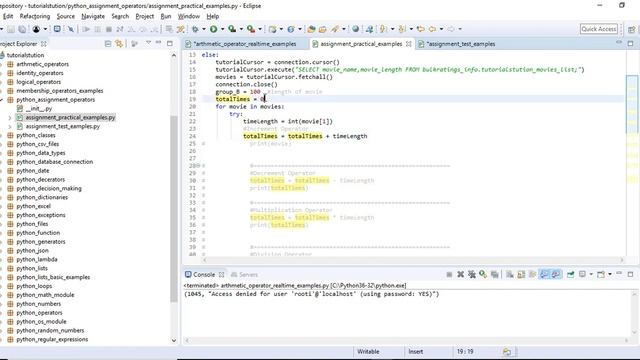
Task: Click the Open Task folder icon in the toolbar
Action: (322, 29)
